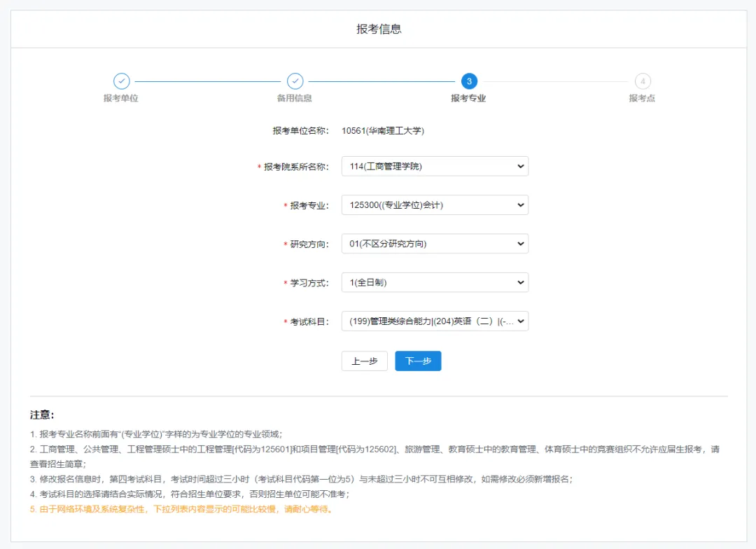Click the 报考单位 step checkmark circle
Image resolution: width=756 pixels, height=549 pixels.
pyautogui.click(x=122, y=81)
